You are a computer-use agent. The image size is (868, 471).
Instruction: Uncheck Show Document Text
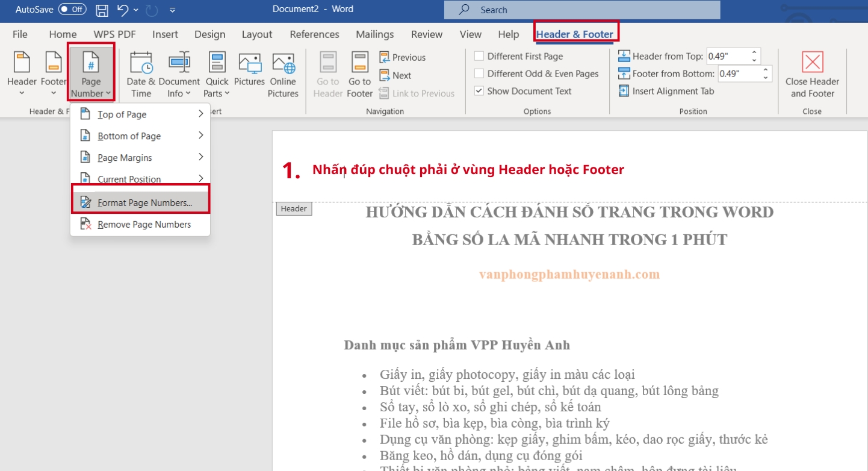pos(479,91)
